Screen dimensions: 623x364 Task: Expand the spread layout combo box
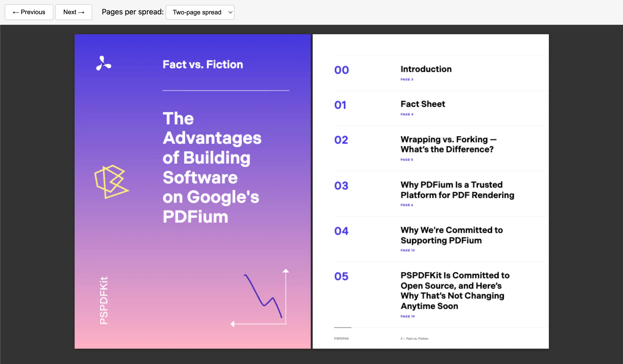pyautogui.click(x=200, y=12)
